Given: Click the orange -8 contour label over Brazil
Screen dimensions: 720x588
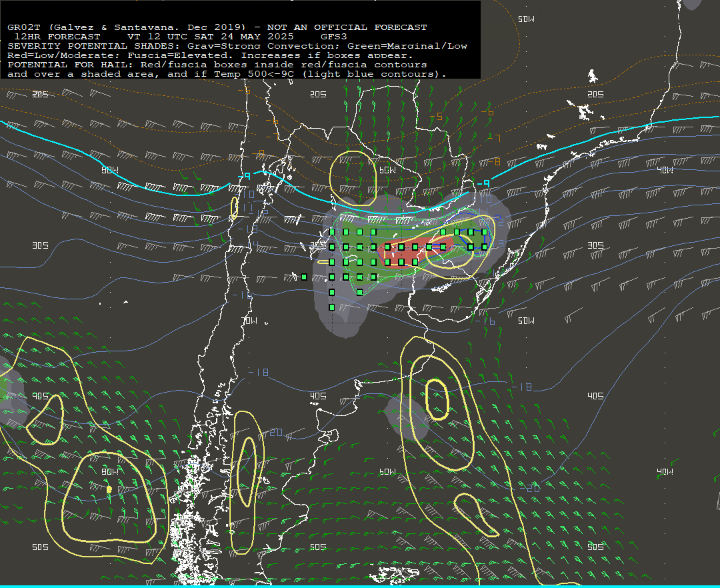Looking at the screenshot, I should click(x=493, y=161).
